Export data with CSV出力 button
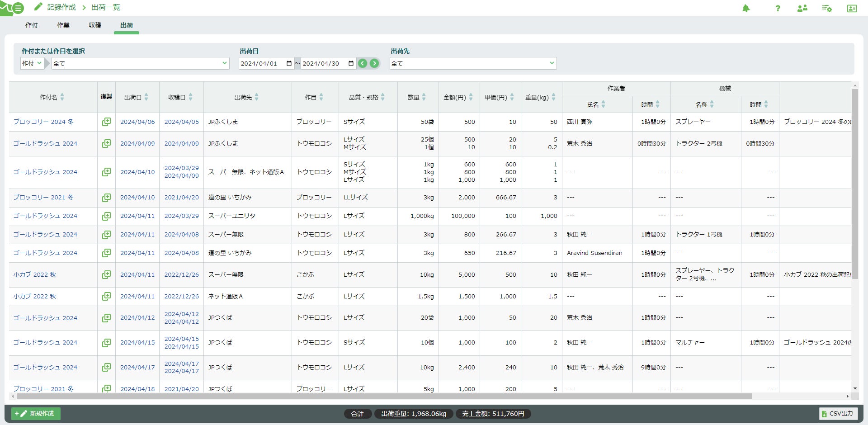The image size is (868, 425). (838, 413)
